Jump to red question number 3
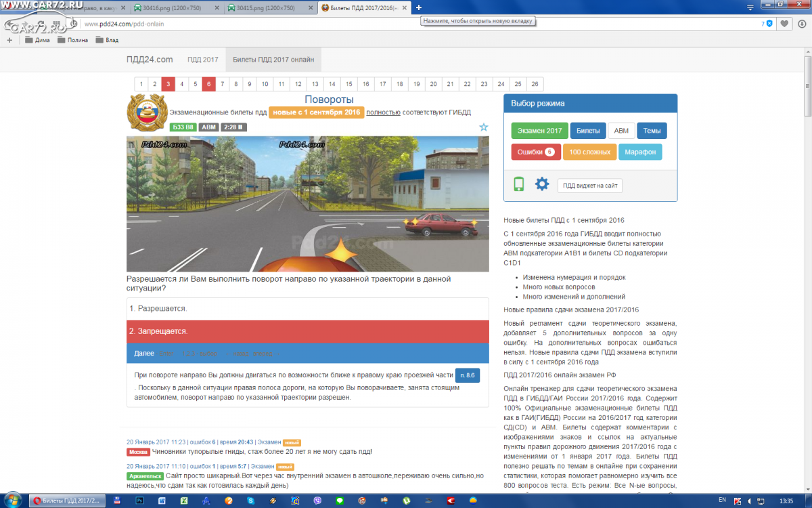The height and width of the screenshot is (508, 812). tap(168, 84)
